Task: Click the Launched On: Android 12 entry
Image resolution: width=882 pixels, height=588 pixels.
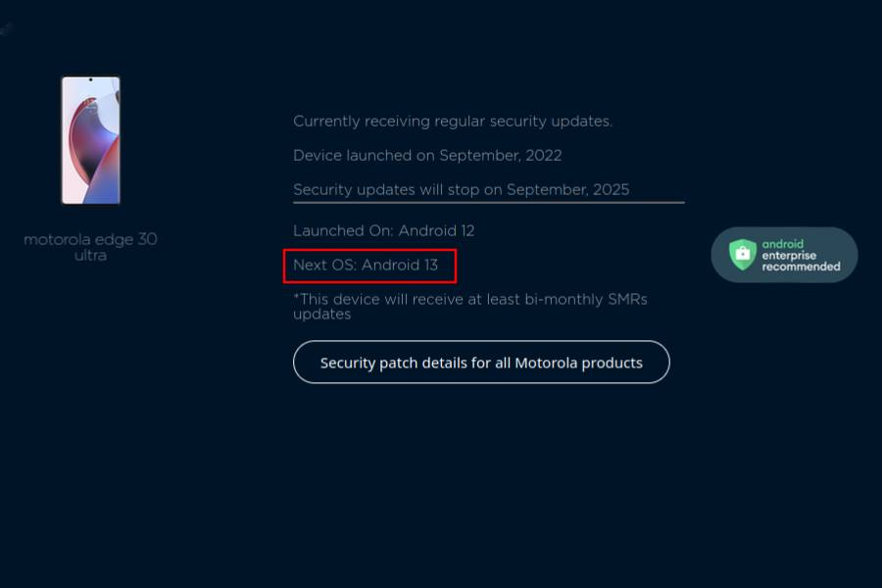Action: coord(383,230)
